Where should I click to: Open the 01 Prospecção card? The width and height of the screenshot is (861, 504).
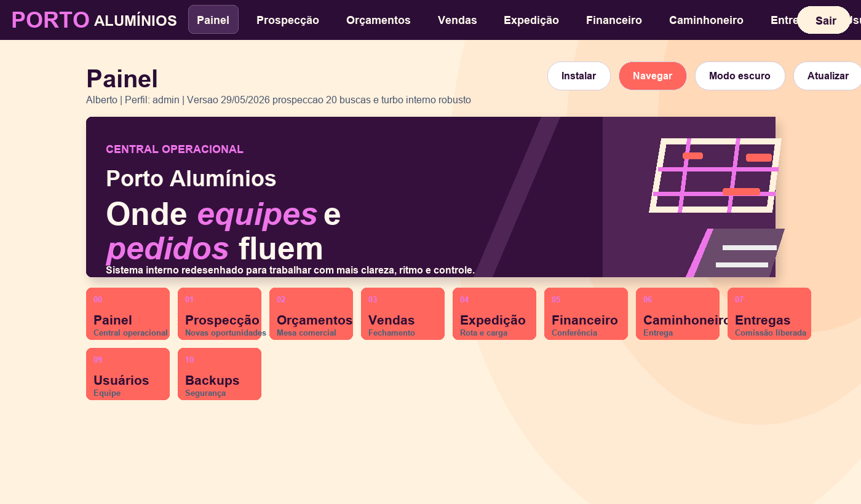(220, 313)
